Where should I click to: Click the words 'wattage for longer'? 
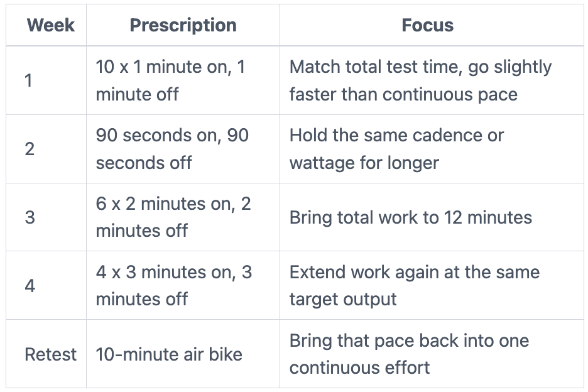(x=364, y=163)
